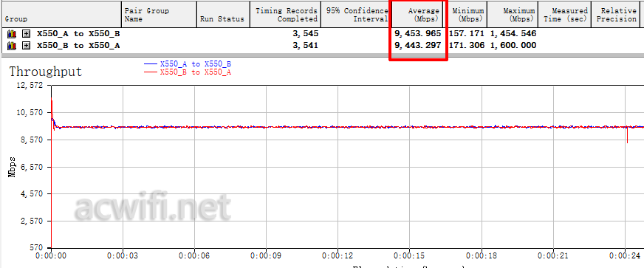
Task: Click the Relative Precision column header
Action: [x=617, y=14]
